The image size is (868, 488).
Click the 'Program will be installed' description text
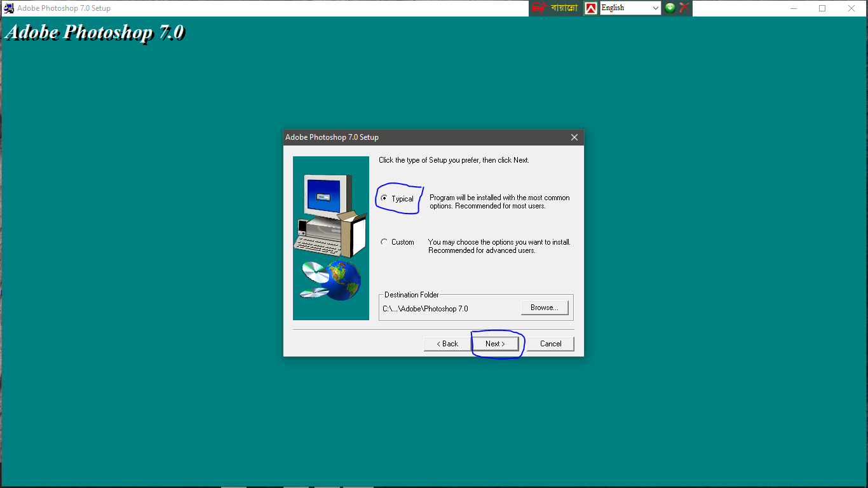pos(499,202)
